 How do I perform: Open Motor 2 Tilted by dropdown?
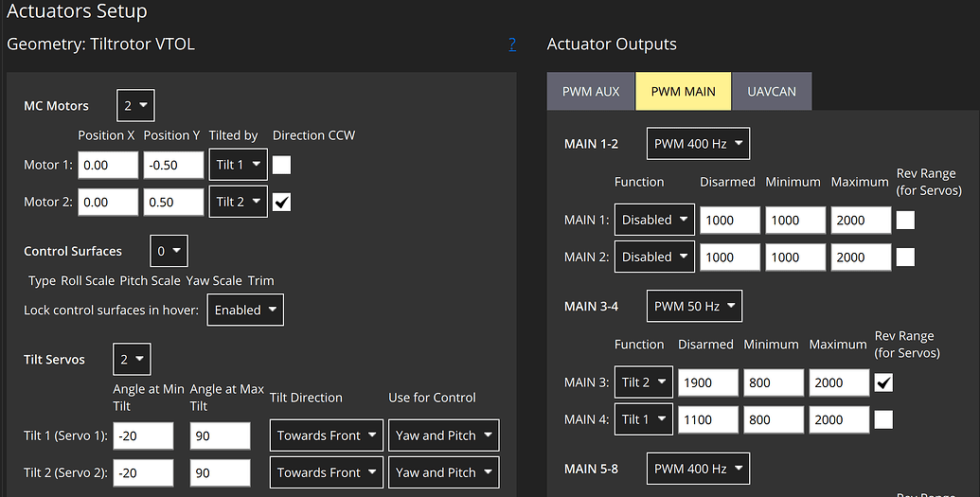coord(238,202)
